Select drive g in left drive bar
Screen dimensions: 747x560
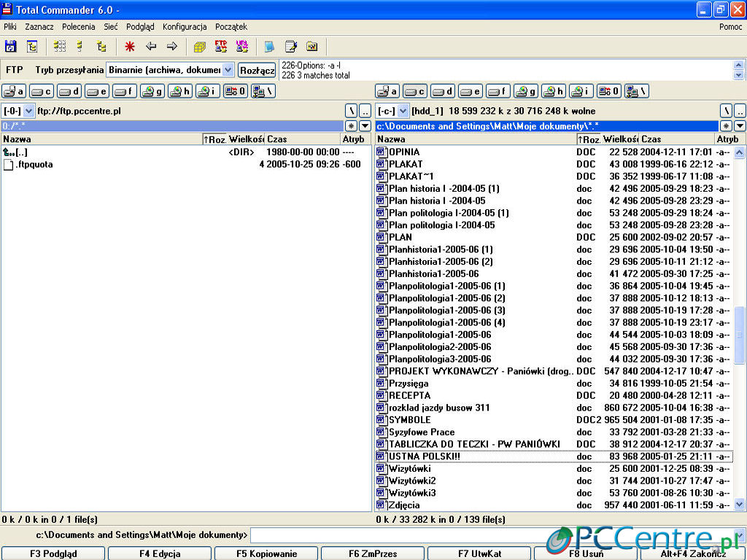pos(152,91)
